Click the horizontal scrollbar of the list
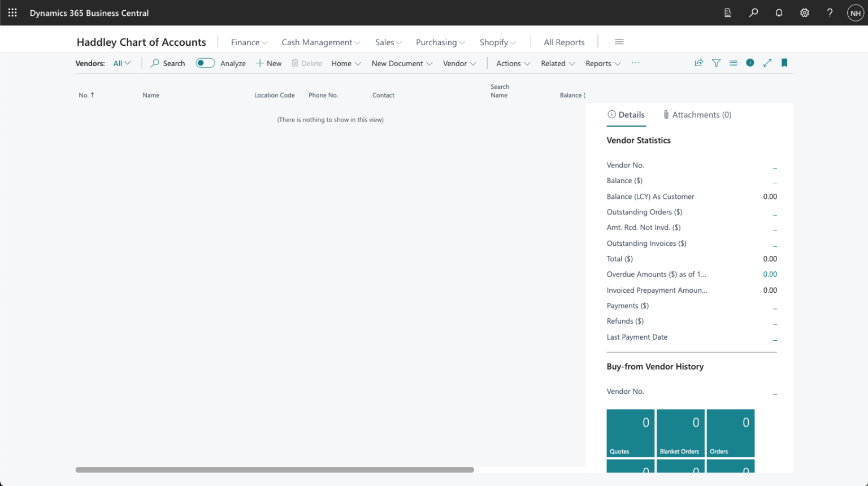The image size is (868, 486). tap(275, 470)
